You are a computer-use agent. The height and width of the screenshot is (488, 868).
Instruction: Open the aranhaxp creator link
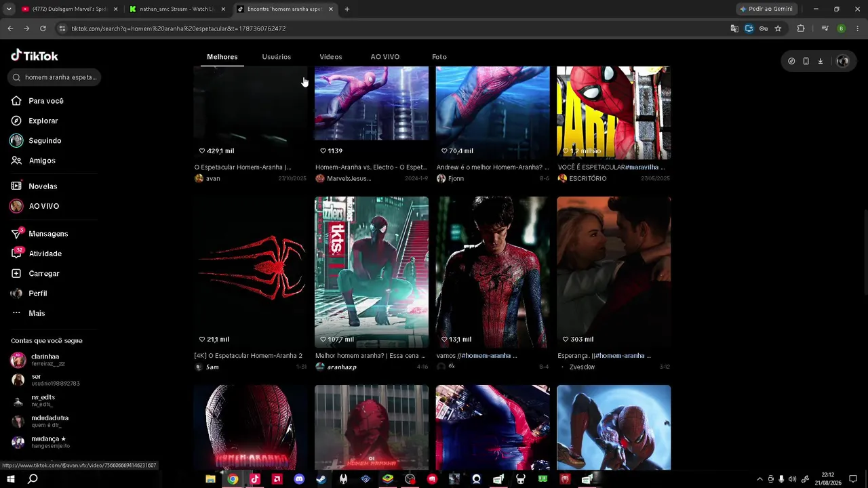342,367
